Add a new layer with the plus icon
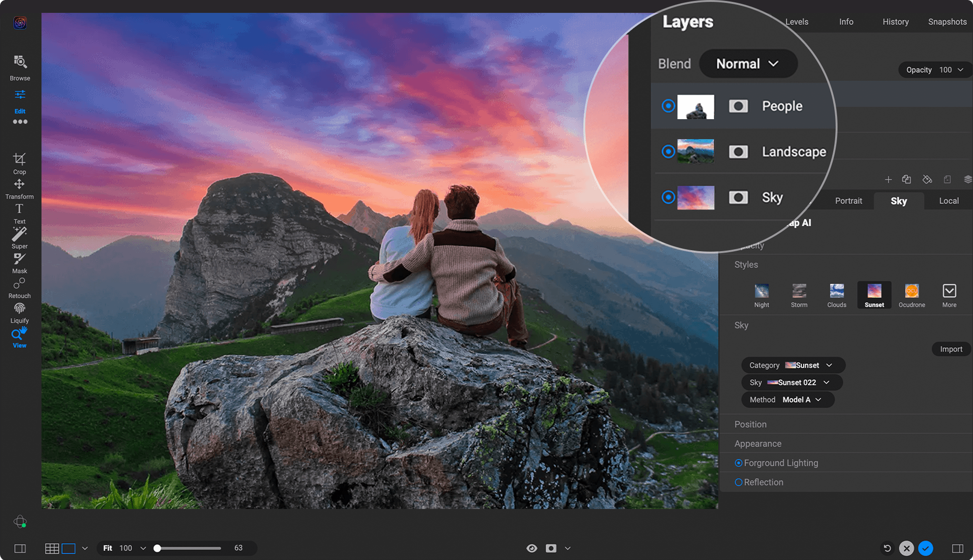 pyautogui.click(x=889, y=180)
